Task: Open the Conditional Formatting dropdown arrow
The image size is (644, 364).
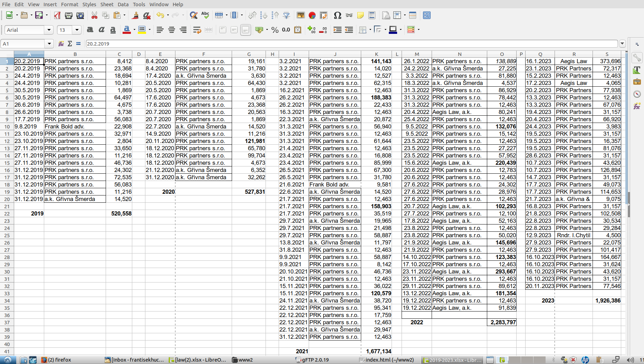Action: 419,30
